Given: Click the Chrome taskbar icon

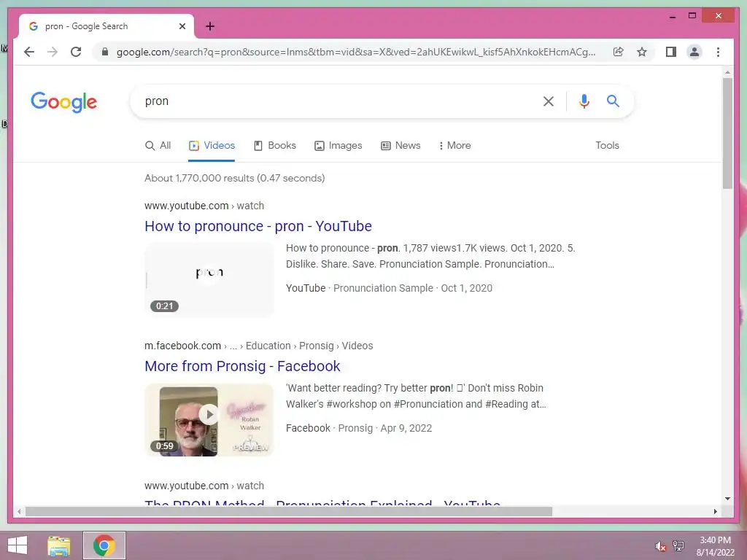Looking at the screenshot, I should pyautogui.click(x=104, y=545).
